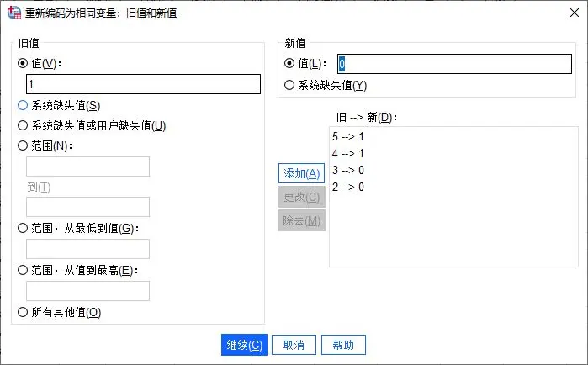Select old value 系统缺失值(S) option
Screen dimensions: 588x365
23,105
